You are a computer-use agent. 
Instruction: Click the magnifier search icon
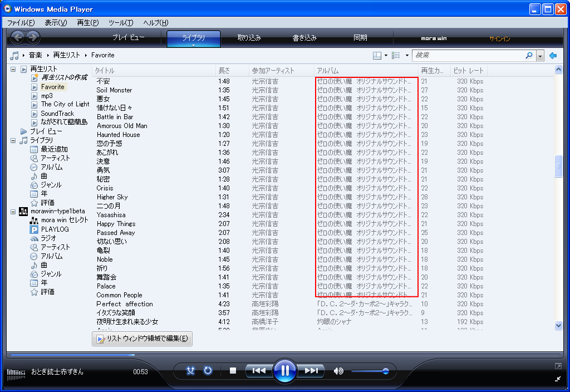[529, 55]
